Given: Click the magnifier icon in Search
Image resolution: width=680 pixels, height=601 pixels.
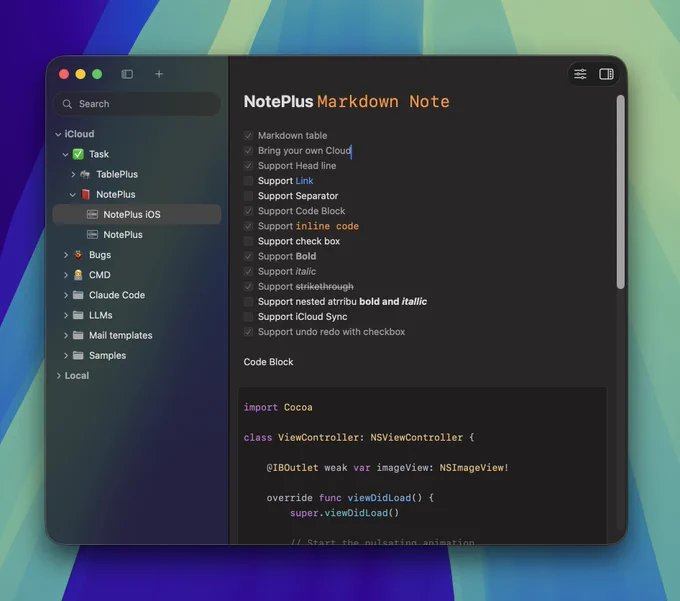Looking at the screenshot, I should click(67, 104).
